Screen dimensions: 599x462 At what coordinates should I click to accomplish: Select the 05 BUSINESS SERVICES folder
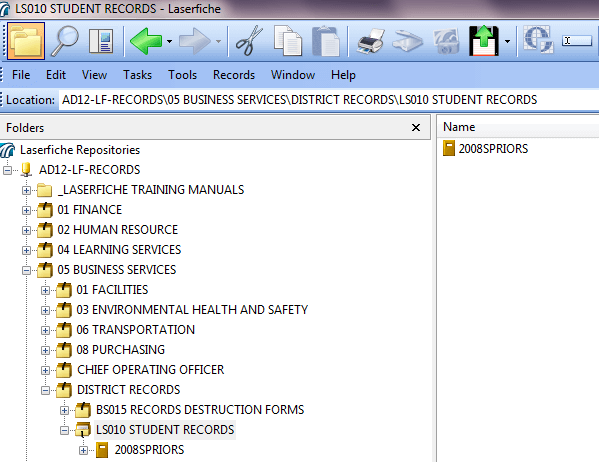(x=117, y=270)
